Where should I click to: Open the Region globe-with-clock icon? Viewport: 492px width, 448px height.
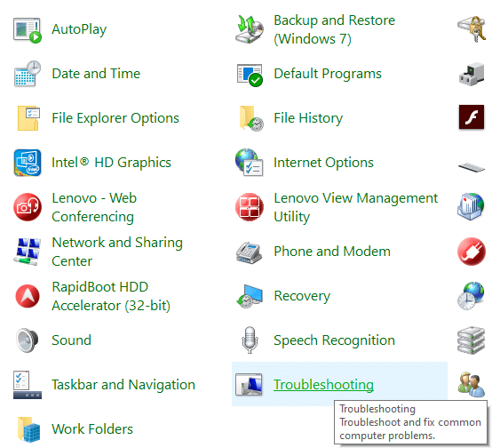point(471,296)
